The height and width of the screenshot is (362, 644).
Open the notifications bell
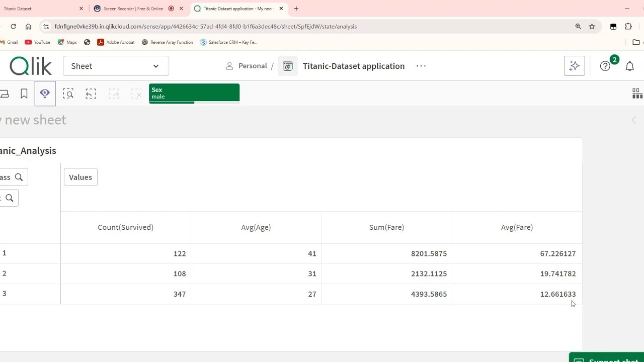pos(629,66)
